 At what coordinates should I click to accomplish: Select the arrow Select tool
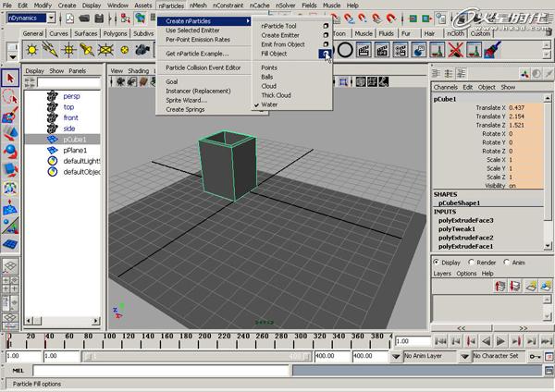10,79
